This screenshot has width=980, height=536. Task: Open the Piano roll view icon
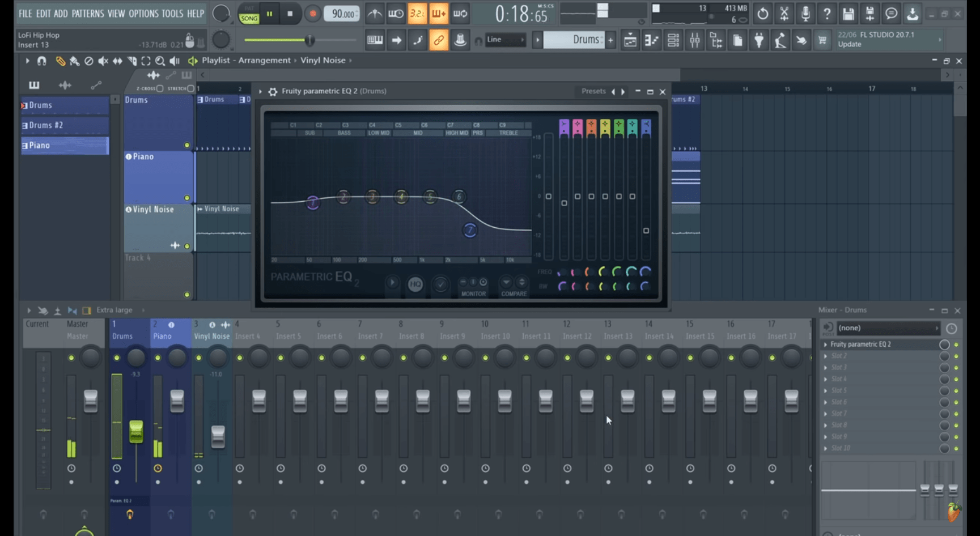point(651,40)
